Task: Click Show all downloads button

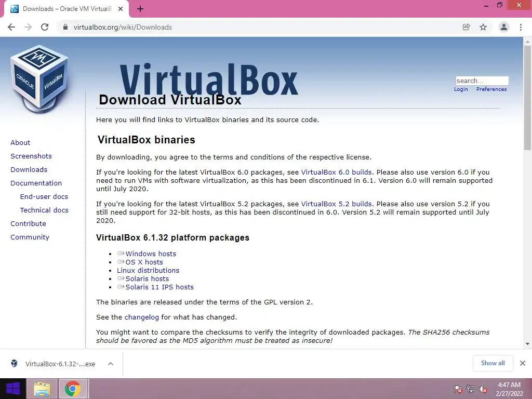Action: 493,363
